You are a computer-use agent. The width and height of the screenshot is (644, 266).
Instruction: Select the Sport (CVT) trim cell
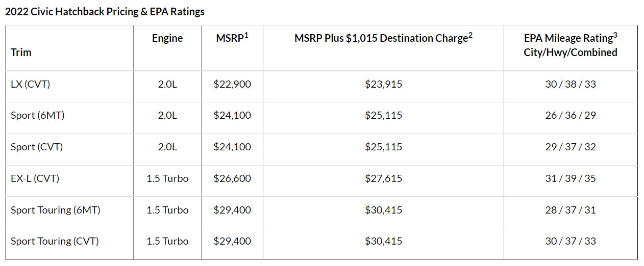[37, 147]
